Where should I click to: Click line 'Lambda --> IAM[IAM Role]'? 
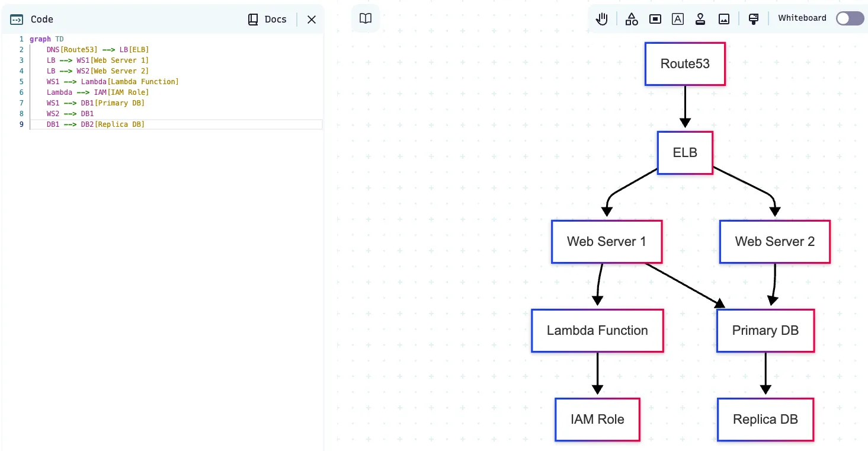pyautogui.click(x=98, y=92)
